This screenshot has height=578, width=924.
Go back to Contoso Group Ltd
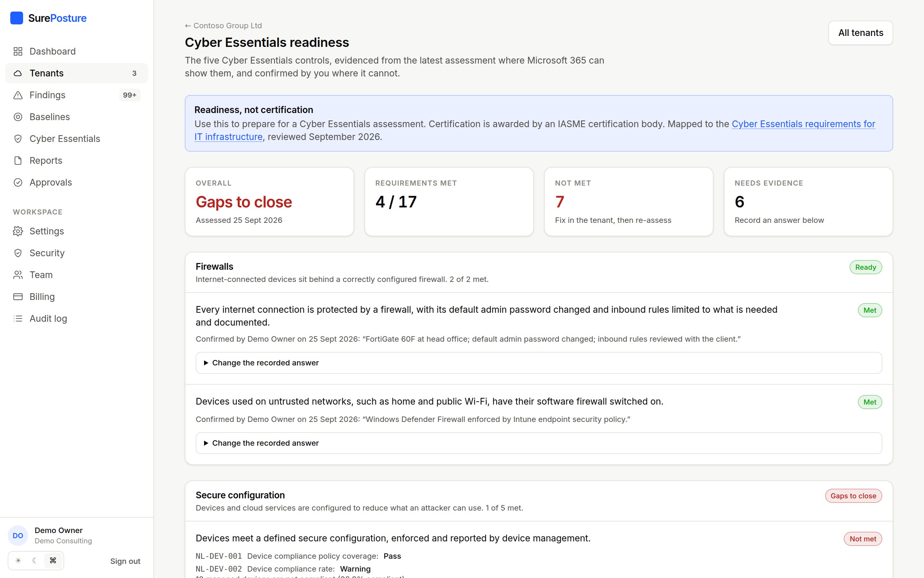click(223, 25)
